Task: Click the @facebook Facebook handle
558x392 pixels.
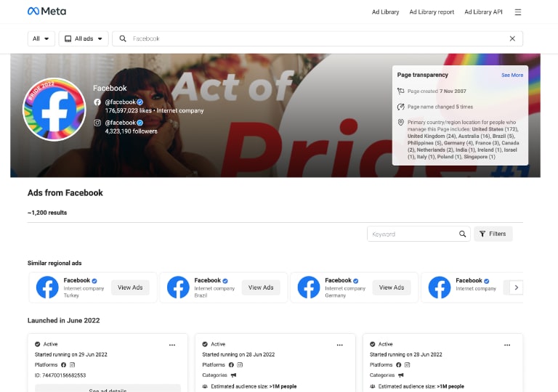Action: click(121, 102)
